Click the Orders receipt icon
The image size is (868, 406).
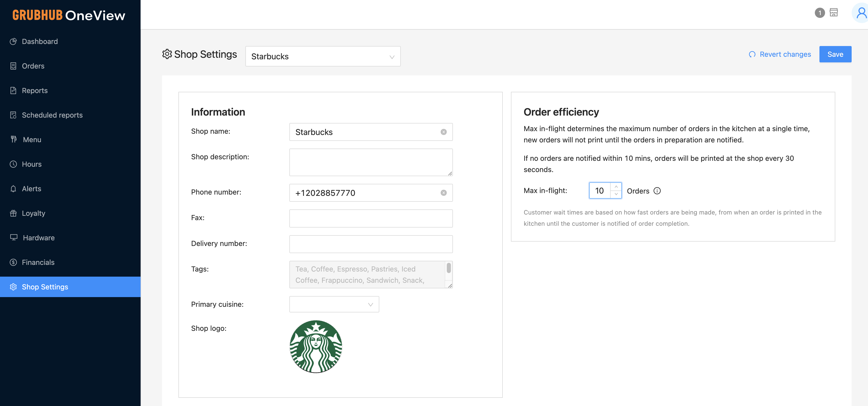point(13,66)
